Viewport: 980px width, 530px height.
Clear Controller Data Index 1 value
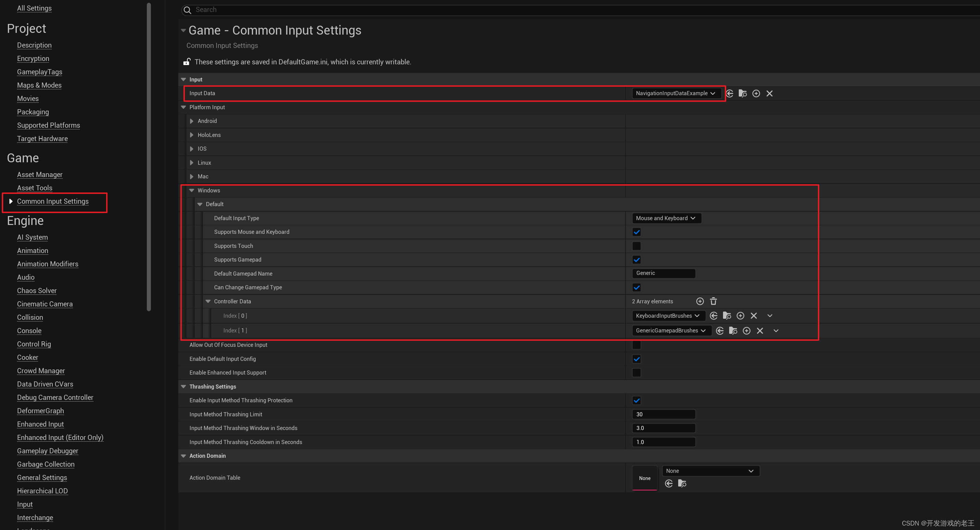pos(760,330)
